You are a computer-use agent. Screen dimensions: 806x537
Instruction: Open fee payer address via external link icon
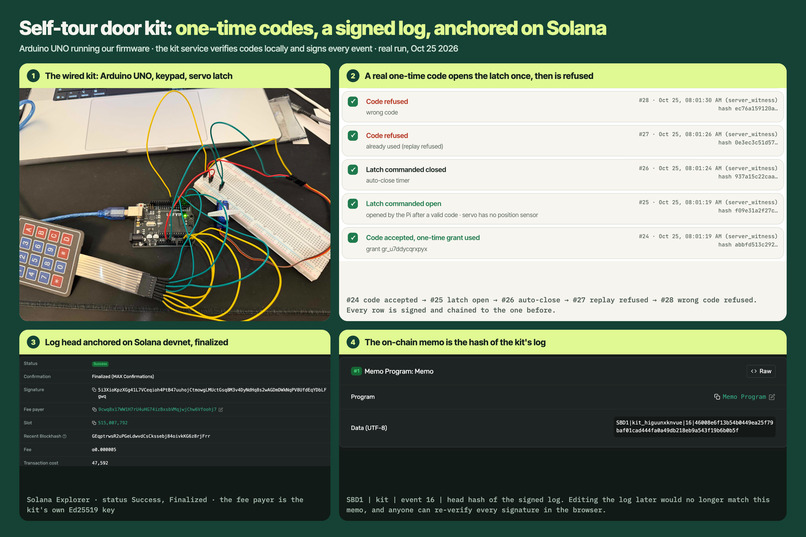(221, 410)
